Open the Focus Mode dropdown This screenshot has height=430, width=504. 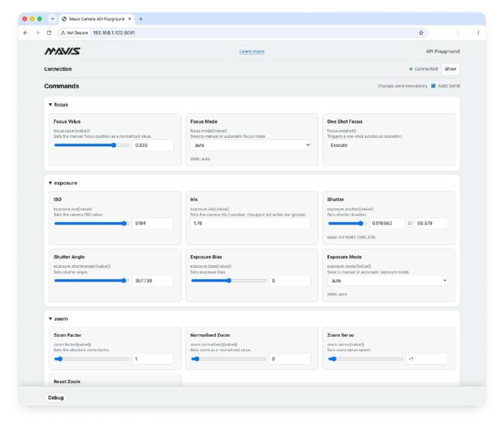coord(251,145)
